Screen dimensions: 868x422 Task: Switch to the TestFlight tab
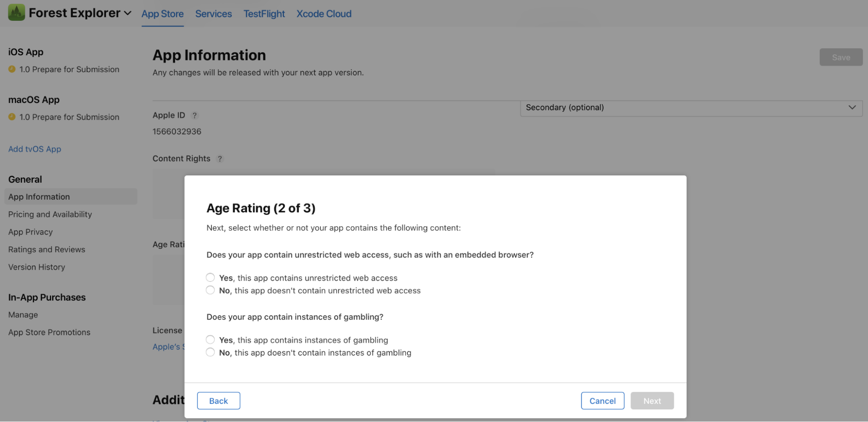[264, 13]
